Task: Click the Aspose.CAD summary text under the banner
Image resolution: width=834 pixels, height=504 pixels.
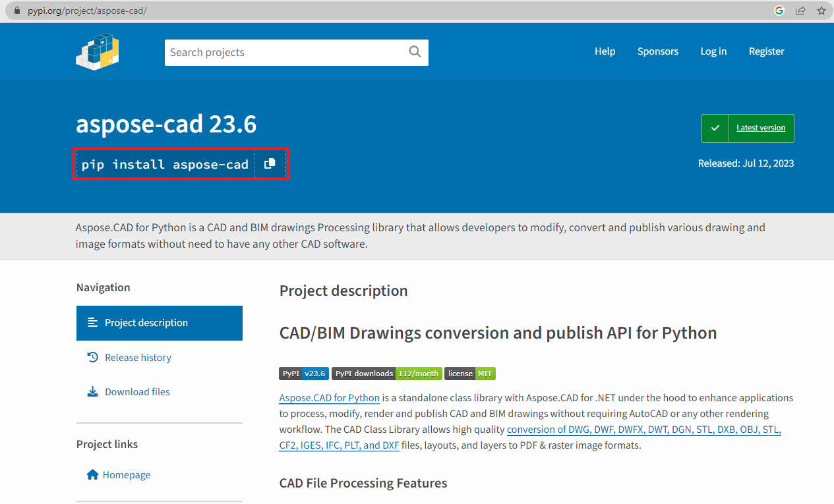Action: point(421,235)
